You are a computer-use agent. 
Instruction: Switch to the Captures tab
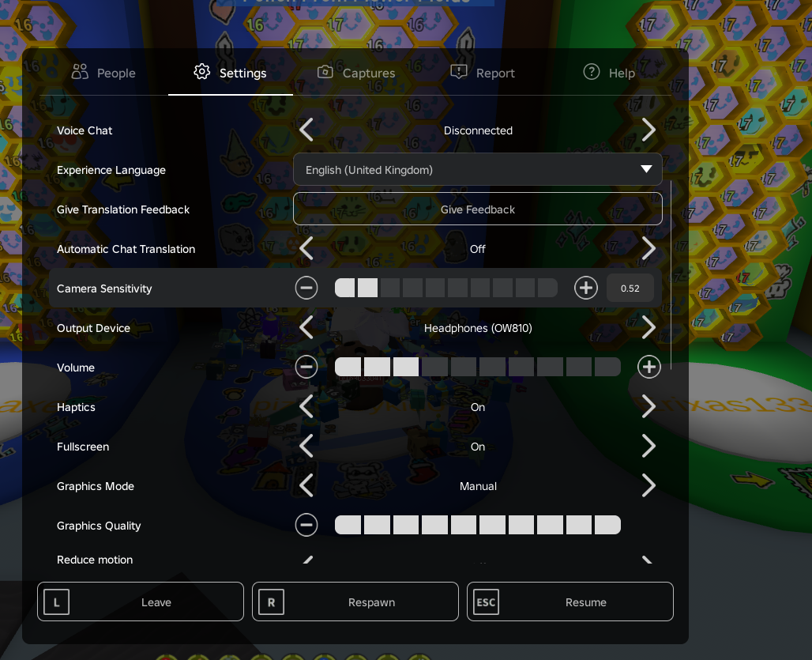tap(356, 73)
